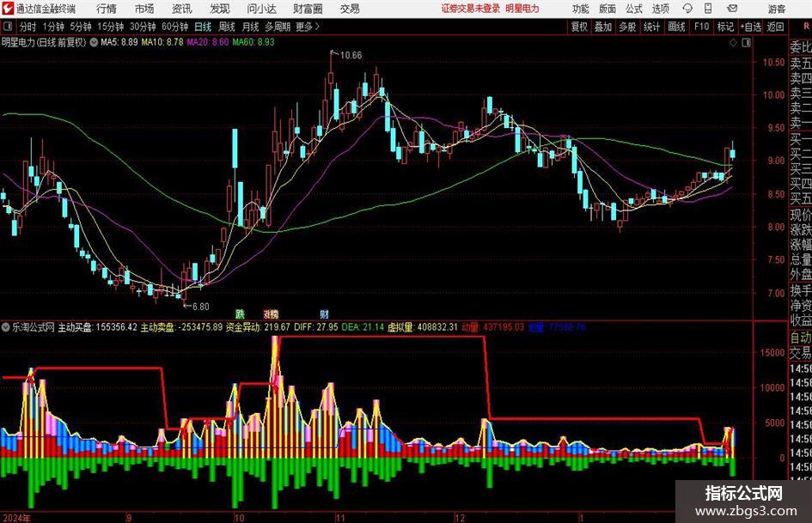Click the MA5: 8.89 indicator label
Image resolution: width=812 pixels, height=523 pixels.
119,42
